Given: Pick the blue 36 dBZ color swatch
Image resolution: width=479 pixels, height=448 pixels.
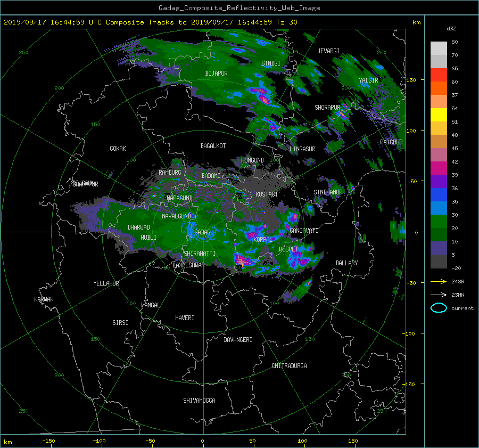Looking at the screenshot, I should coord(439,194).
